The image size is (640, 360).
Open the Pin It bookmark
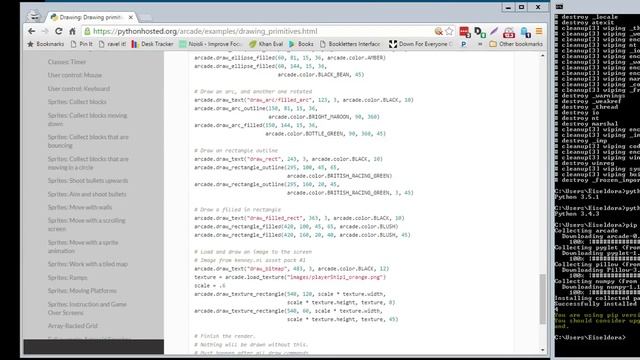(81, 44)
